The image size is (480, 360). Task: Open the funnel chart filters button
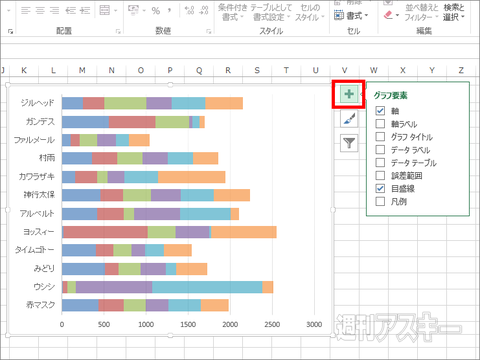tap(349, 143)
